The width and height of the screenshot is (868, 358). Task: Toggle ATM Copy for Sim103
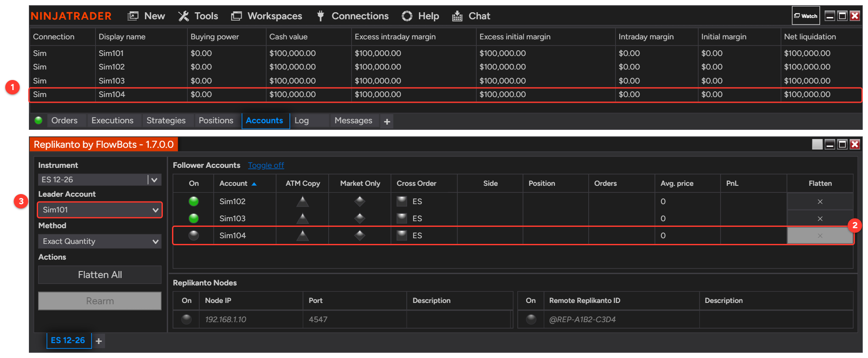(x=302, y=219)
